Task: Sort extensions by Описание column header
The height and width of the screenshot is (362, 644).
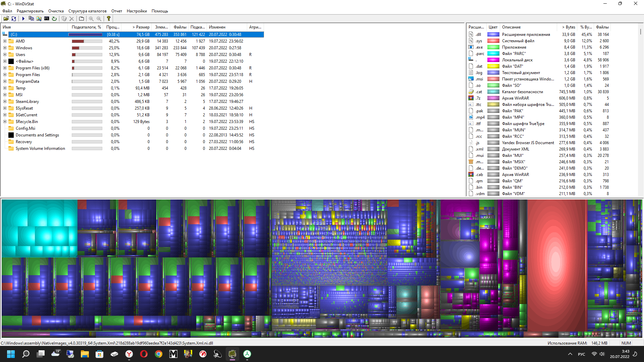Action: pos(511,27)
